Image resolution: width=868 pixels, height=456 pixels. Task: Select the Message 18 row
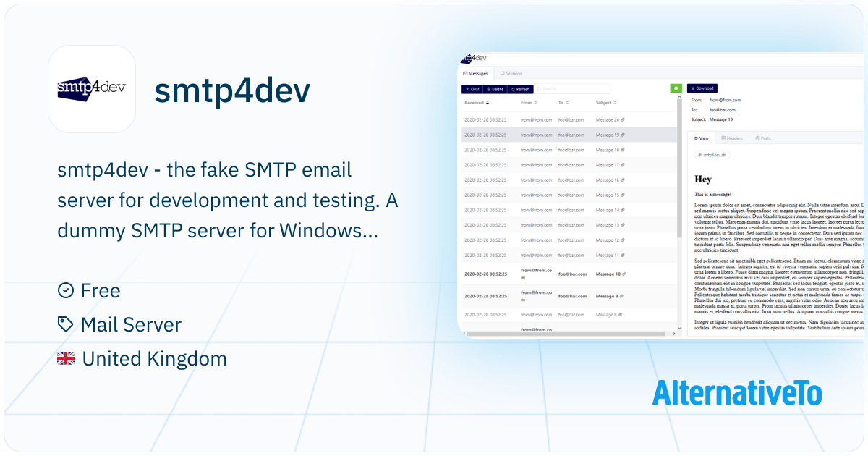(570, 150)
